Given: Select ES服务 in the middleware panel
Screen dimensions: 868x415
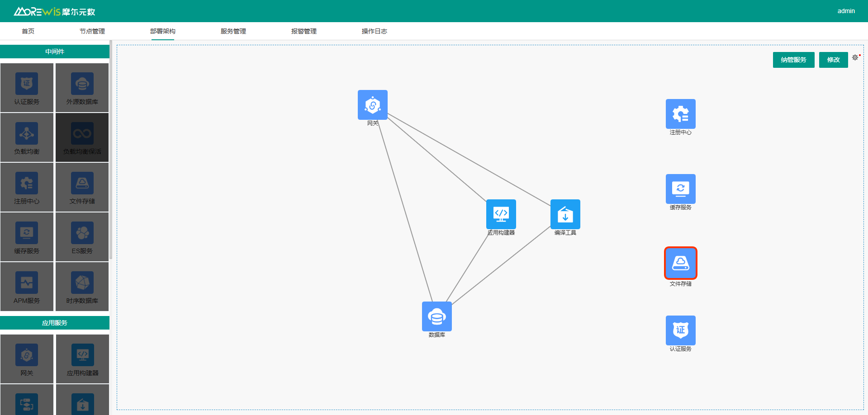Looking at the screenshot, I should [x=82, y=237].
